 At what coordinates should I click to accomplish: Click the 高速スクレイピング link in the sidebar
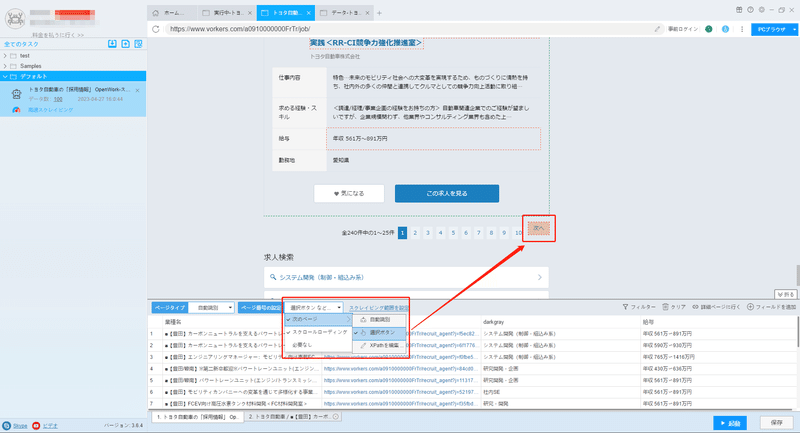51,110
